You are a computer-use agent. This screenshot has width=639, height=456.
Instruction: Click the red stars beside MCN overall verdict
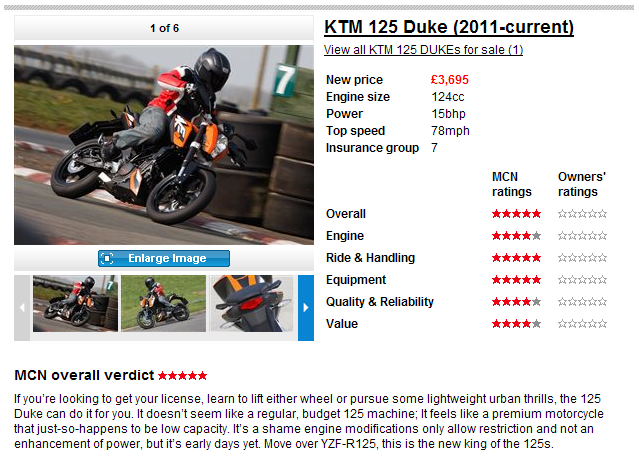coord(183,376)
